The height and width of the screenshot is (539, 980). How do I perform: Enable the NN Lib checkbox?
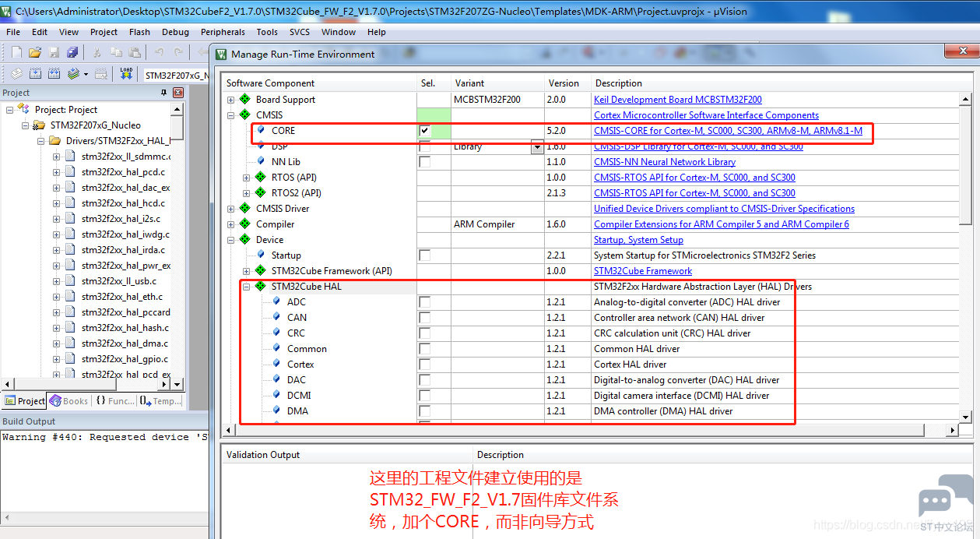(424, 162)
